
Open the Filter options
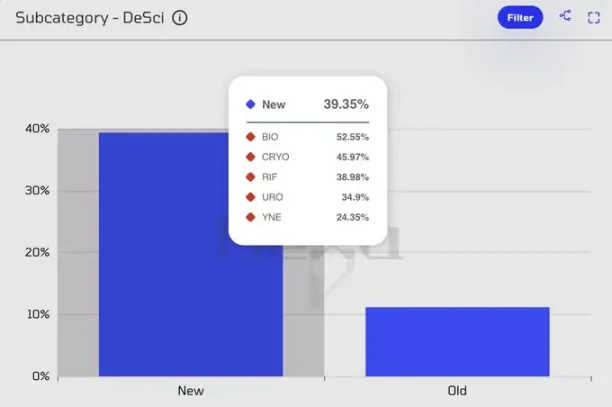click(x=520, y=17)
